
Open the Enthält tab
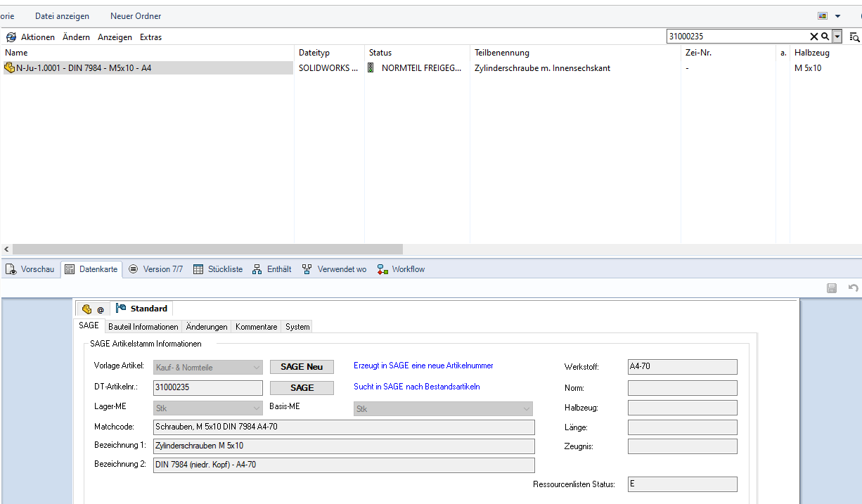click(271, 269)
